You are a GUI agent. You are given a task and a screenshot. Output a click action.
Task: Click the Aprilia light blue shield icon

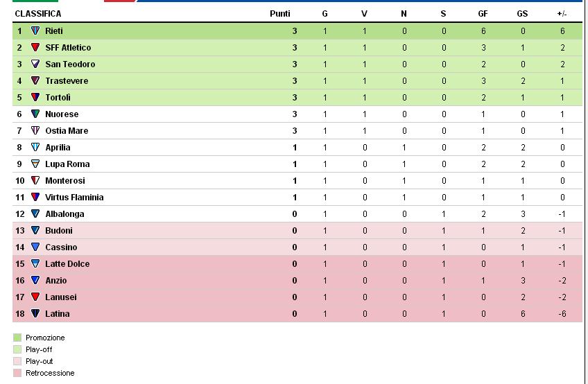point(35,147)
